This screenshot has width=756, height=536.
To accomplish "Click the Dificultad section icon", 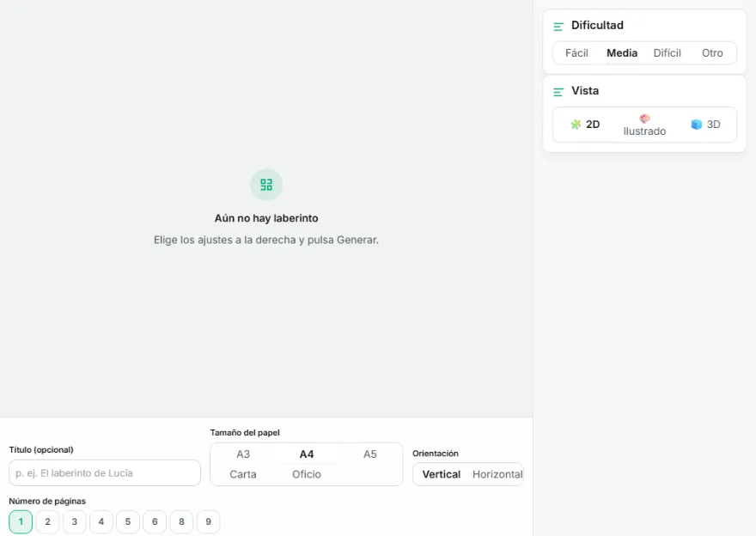I will 558,27.
